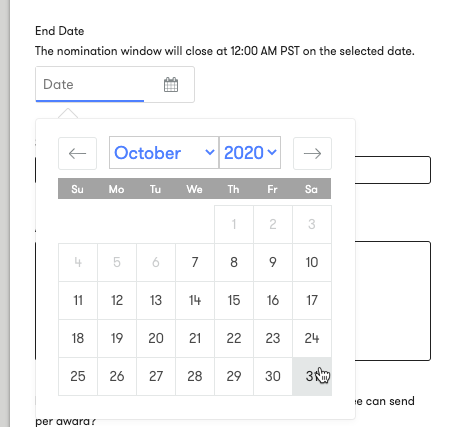Choose October 20 as the date
452x427 pixels.
point(156,338)
